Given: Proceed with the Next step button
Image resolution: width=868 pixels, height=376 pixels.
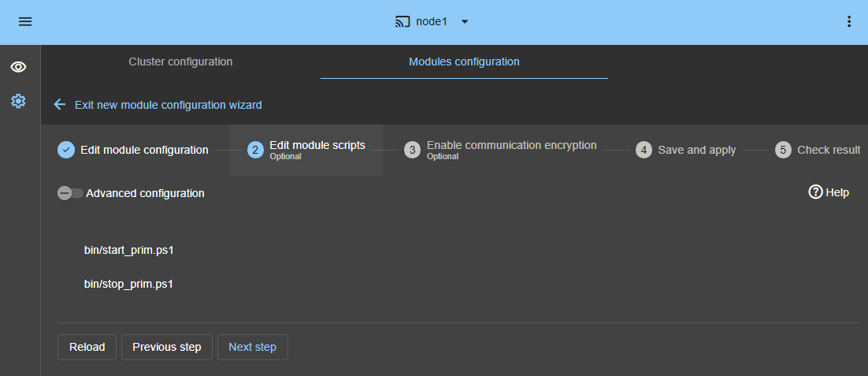Looking at the screenshot, I should pyautogui.click(x=252, y=347).
